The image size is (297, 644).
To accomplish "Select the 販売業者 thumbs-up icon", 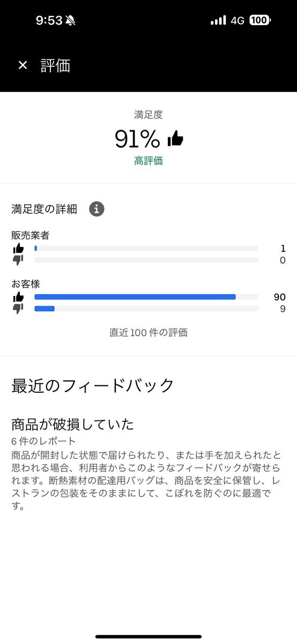I will (18, 248).
